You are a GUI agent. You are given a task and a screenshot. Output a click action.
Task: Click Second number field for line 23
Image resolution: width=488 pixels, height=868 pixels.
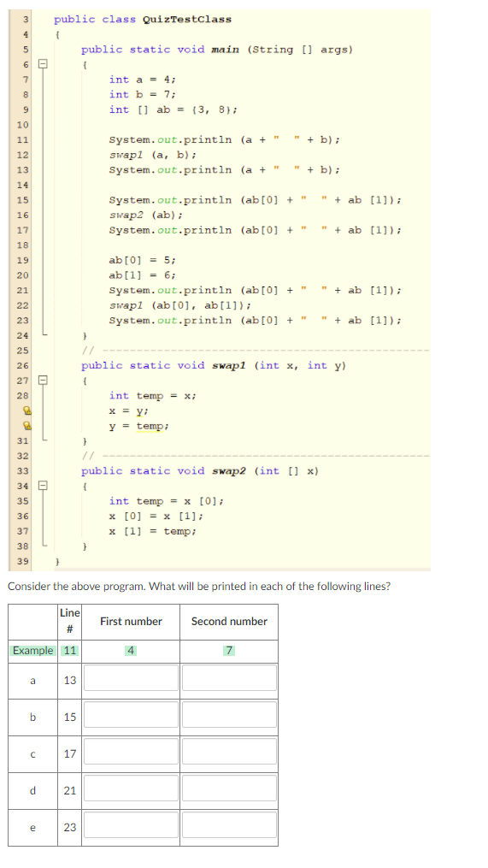tap(229, 825)
